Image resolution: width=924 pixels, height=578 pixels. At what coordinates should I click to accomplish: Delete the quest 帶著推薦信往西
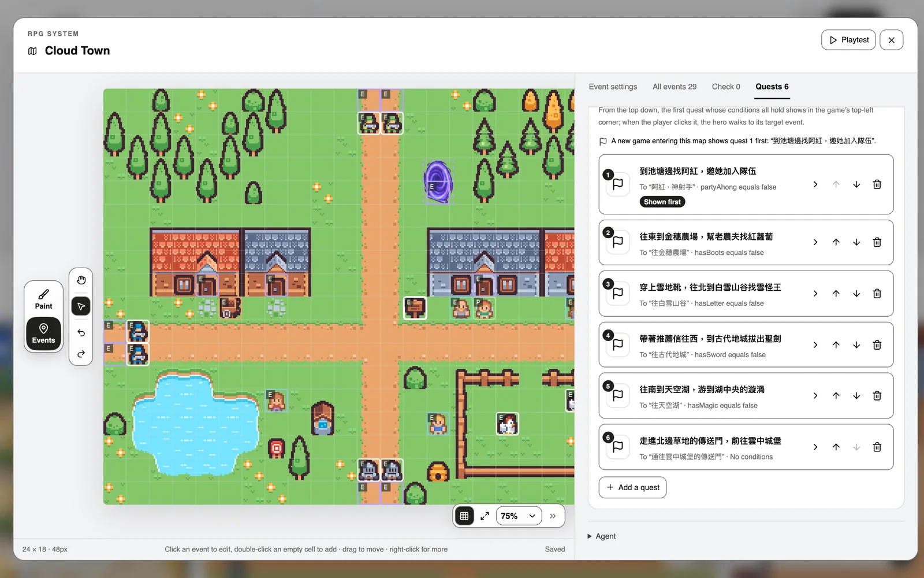(877, 345)
